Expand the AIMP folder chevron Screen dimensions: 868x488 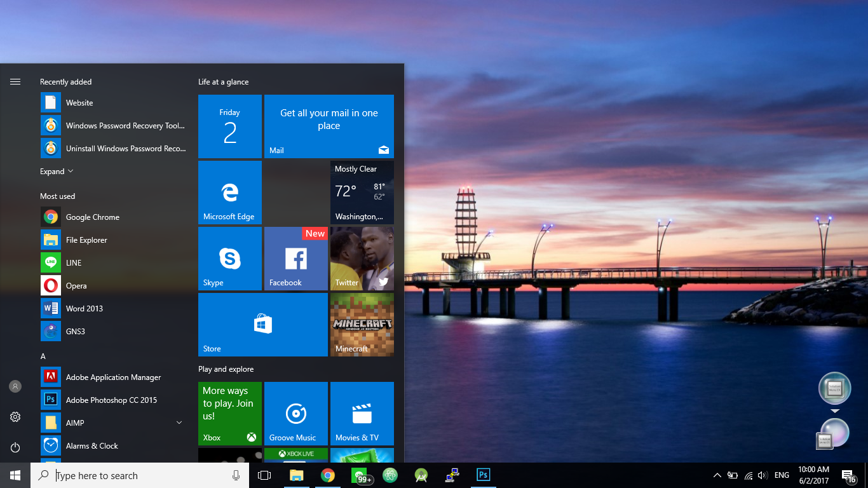click(179, 423)
